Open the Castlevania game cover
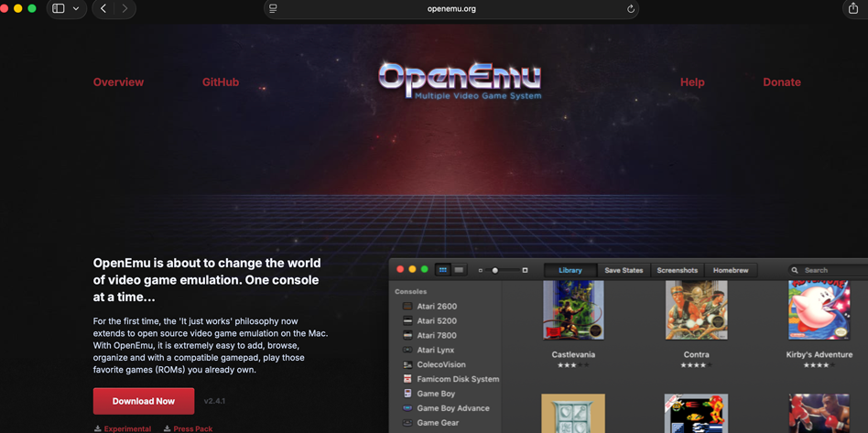 (573, 310)
